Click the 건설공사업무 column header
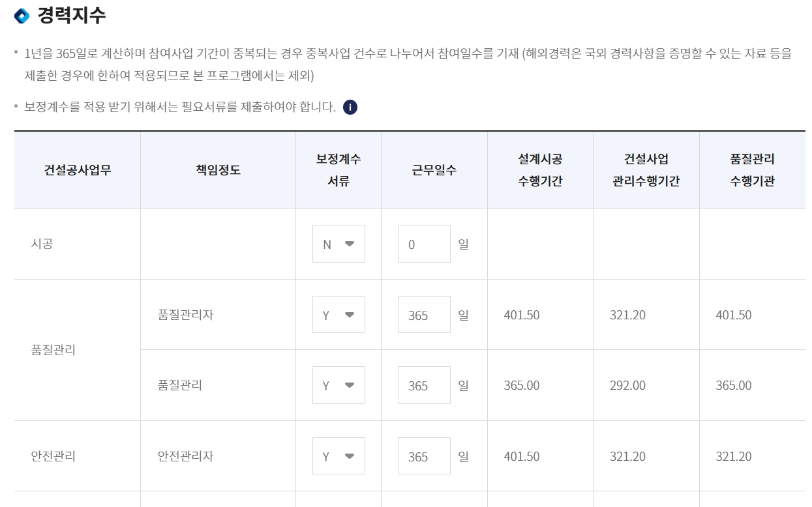This screenshot has width=812, height=507. click(x=77, y=169)
